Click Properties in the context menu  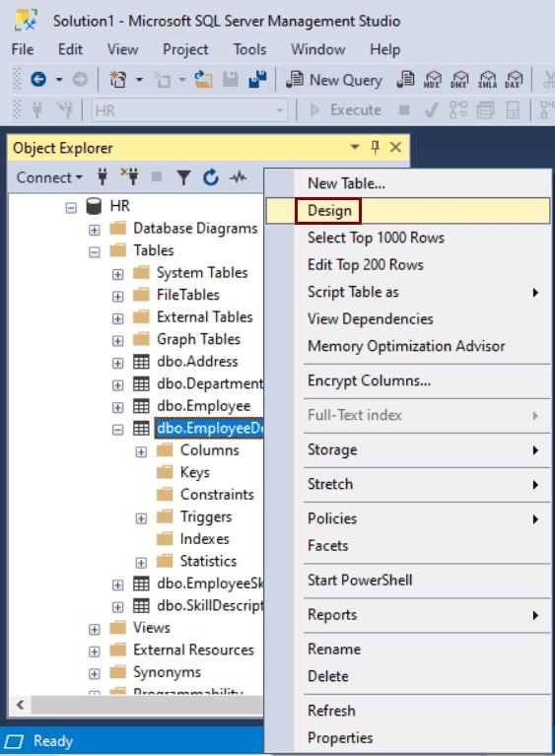340,737
